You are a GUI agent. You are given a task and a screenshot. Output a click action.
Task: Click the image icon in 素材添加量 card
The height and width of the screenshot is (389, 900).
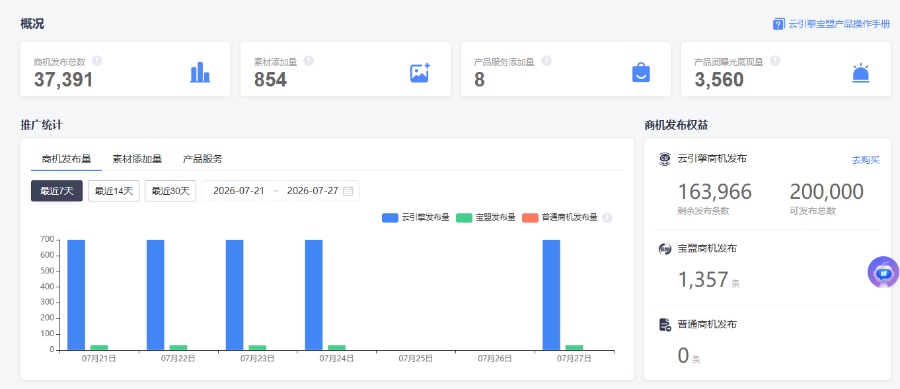(x=420, y=73)
